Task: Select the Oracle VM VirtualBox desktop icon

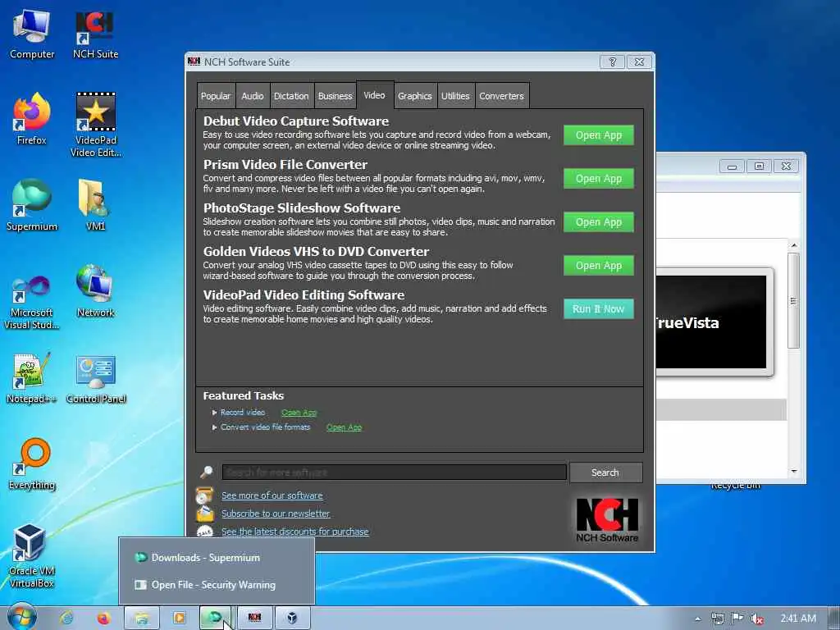Action: click(x=32, y=556)
